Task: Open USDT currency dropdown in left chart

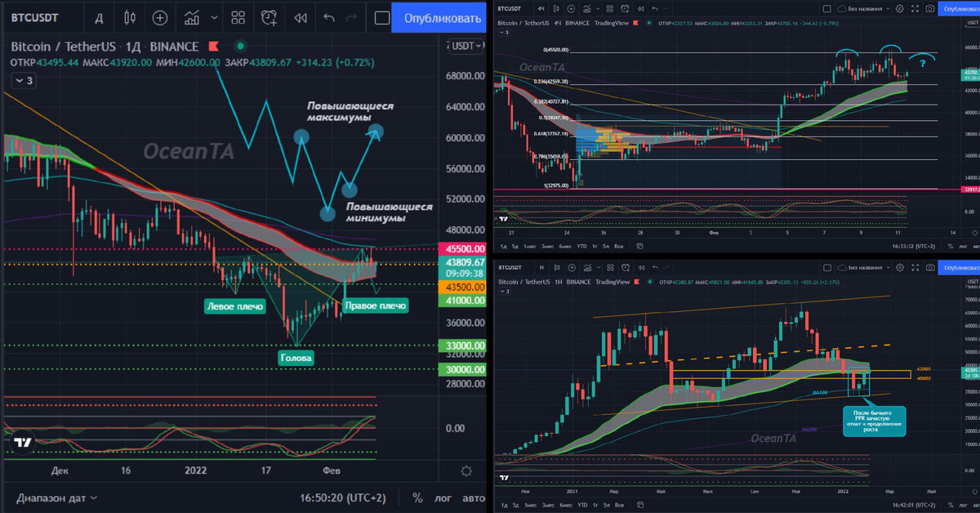Action: tap(467, 47)
